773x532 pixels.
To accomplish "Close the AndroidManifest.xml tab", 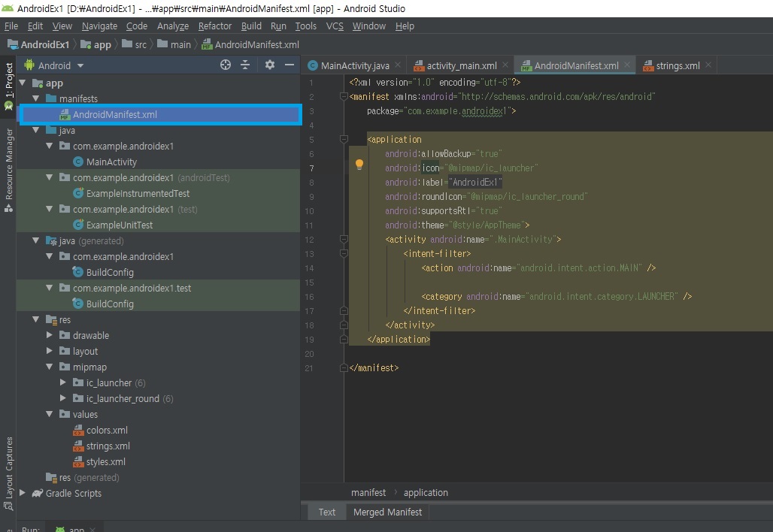I will pos(627,65).
